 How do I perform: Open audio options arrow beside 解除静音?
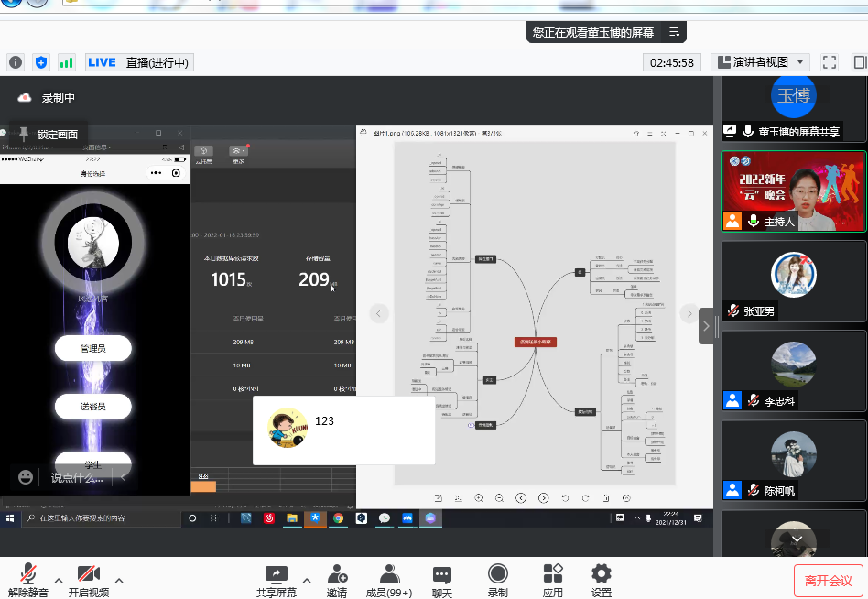tap(59, 580)
